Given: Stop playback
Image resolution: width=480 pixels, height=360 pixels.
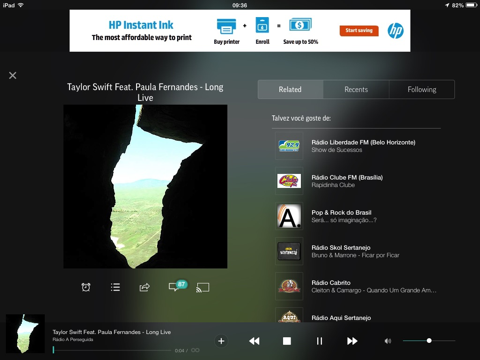Looking at the screenshot, I should 287,341.
